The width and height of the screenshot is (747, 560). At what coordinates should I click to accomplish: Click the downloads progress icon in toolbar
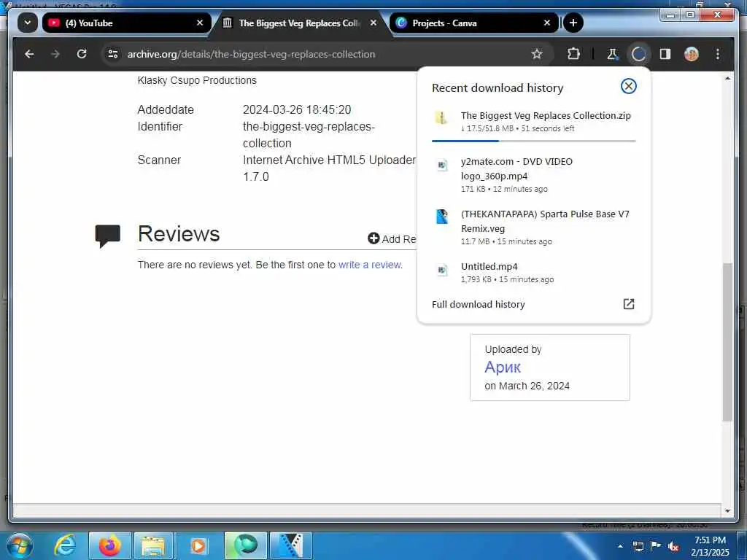point(638,54)
